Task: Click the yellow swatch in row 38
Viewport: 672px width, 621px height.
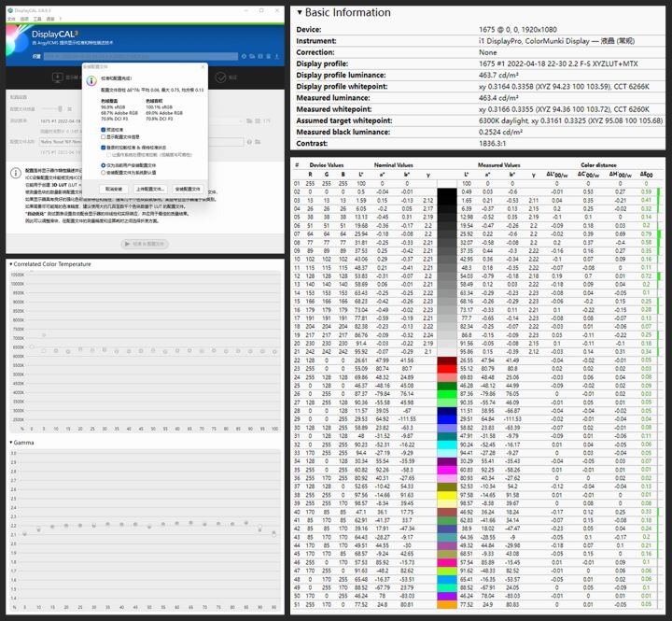Action: [446, 495]
